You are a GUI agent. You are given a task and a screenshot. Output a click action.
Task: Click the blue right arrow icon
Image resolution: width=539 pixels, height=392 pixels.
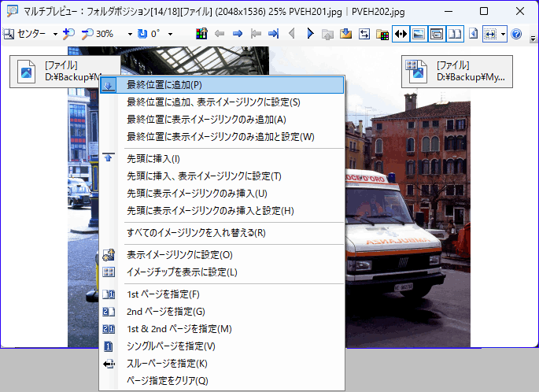click(238, 34)
